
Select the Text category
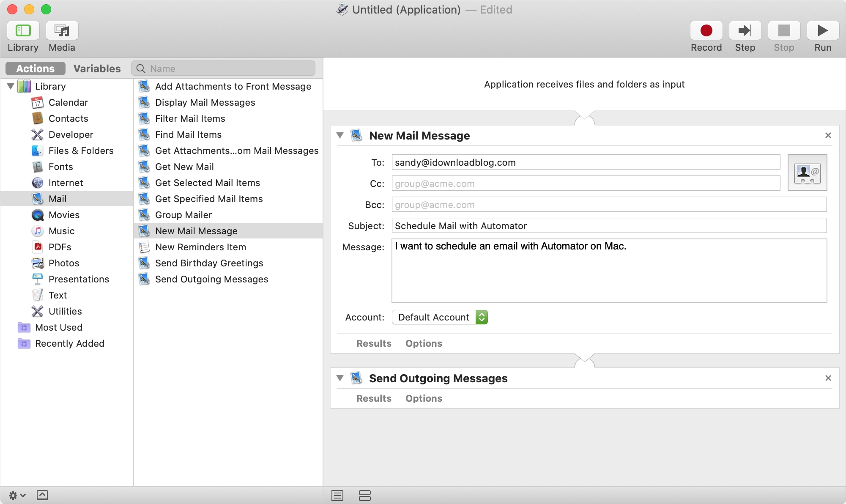[68, 295]
